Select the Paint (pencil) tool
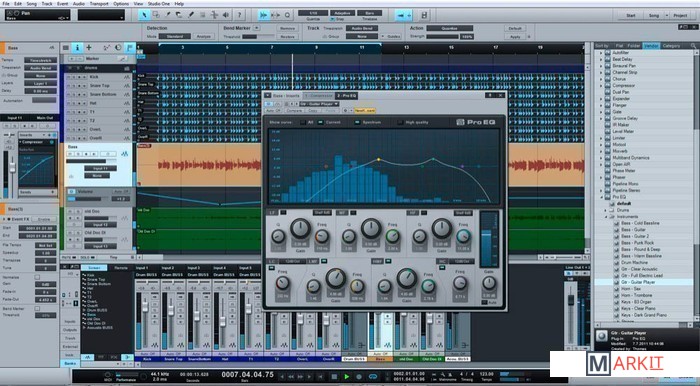700x386 pixels. pyautogui.click(x=191, y=15)
